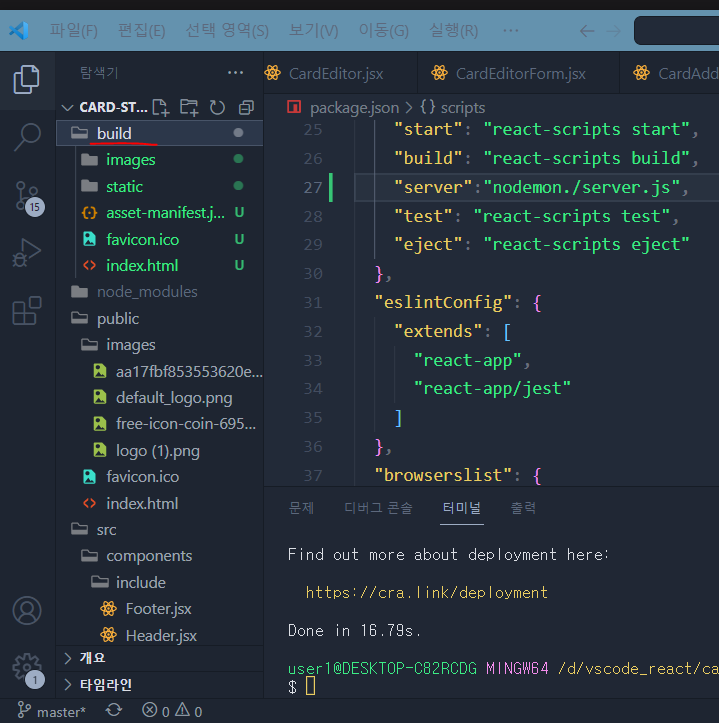Open the 실행(R) menu
The width and height of the screenshot is (719, 723).
tap(454, 31)
